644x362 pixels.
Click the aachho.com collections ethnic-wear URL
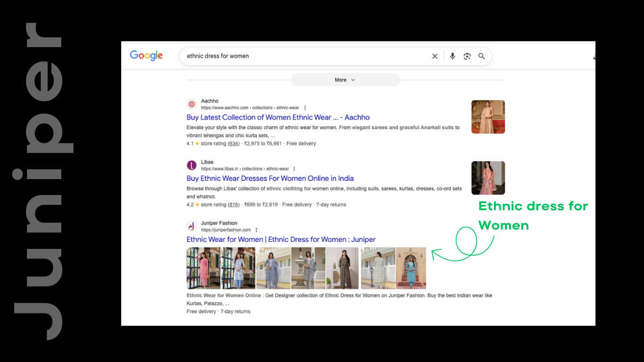250,108
